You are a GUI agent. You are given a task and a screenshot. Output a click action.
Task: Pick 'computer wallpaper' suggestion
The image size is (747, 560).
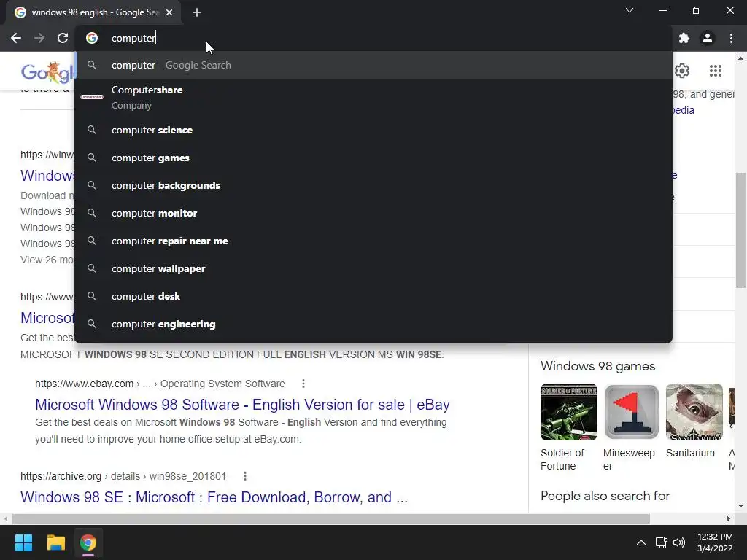coord(373,268)
